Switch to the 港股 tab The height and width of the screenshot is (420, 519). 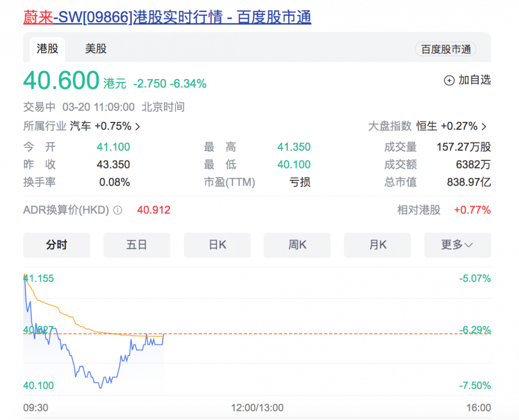47,49
